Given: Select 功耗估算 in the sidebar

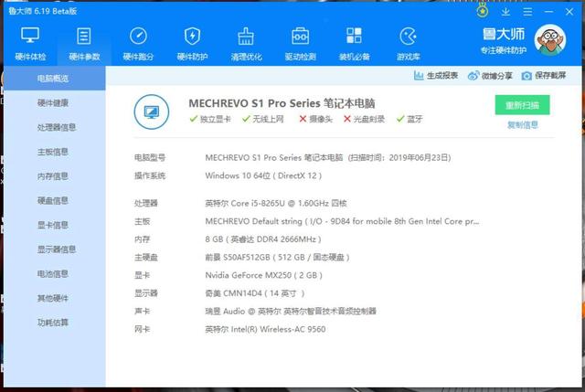Looking at the screenshot, I should 53,323.
